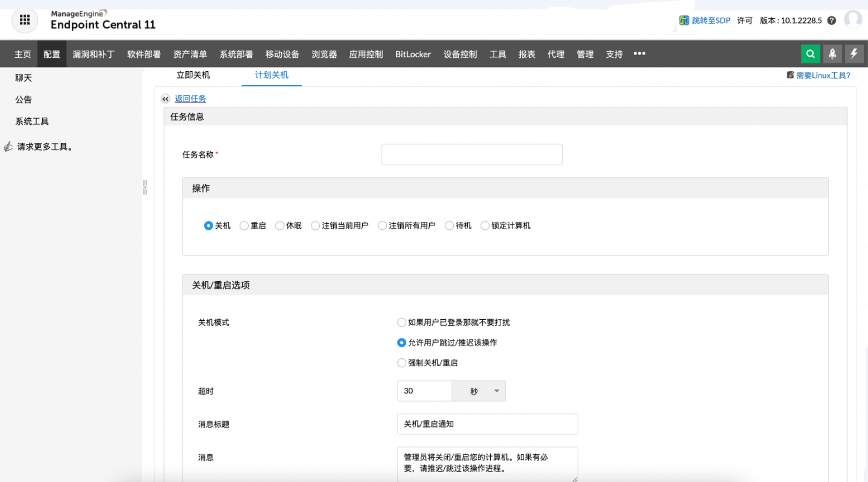Open the global search icon
This screenshot has height=482, width=868.
[810, 54]
